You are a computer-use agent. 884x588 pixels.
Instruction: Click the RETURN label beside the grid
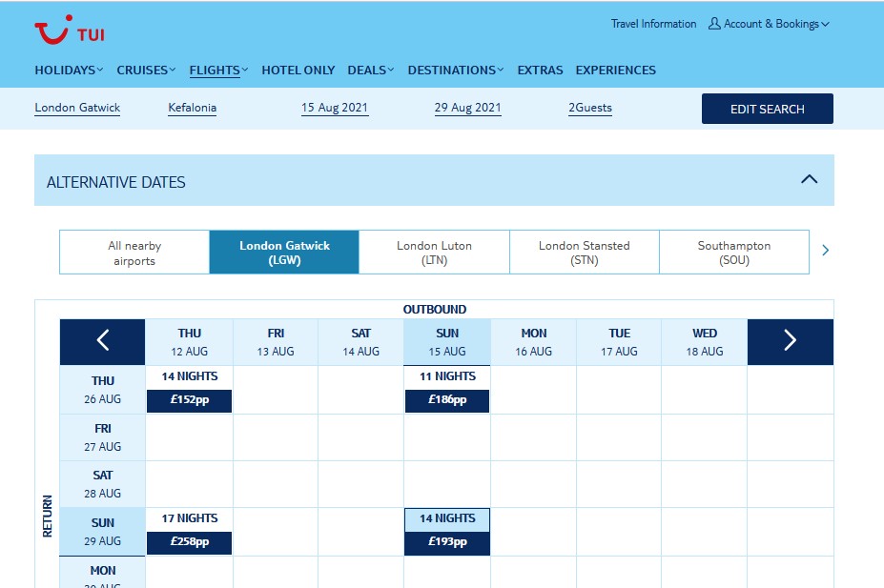[48, 516]
